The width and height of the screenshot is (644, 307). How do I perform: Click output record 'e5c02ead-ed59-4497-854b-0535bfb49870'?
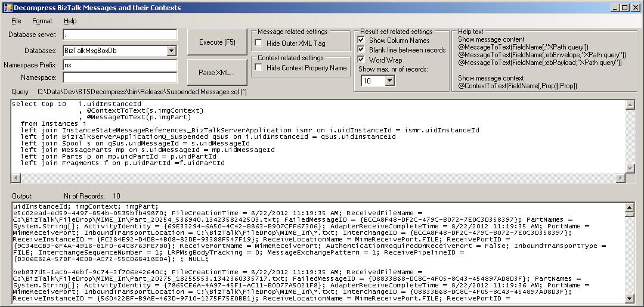point(89,213)
